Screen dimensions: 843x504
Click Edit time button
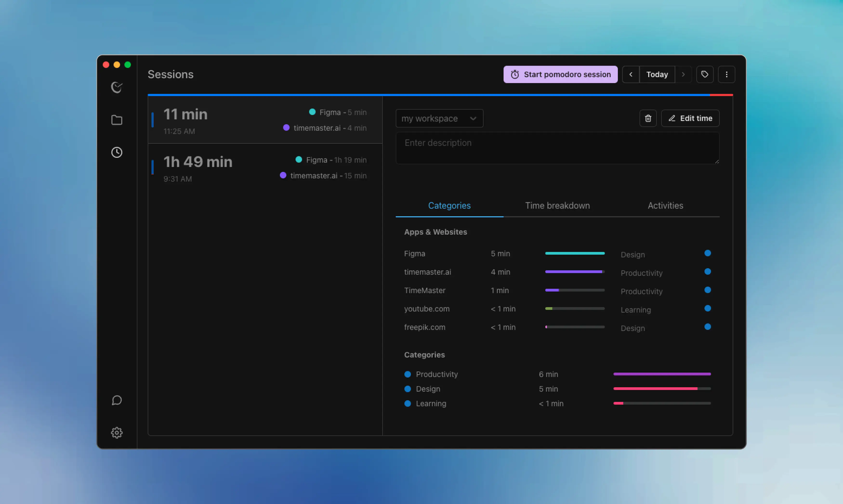tap(690, 118)
